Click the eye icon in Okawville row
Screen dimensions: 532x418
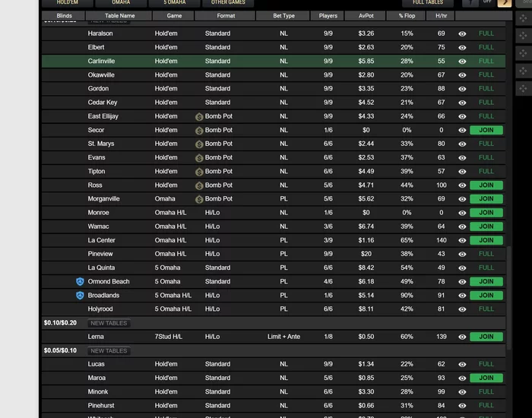[x=462, y=75]
